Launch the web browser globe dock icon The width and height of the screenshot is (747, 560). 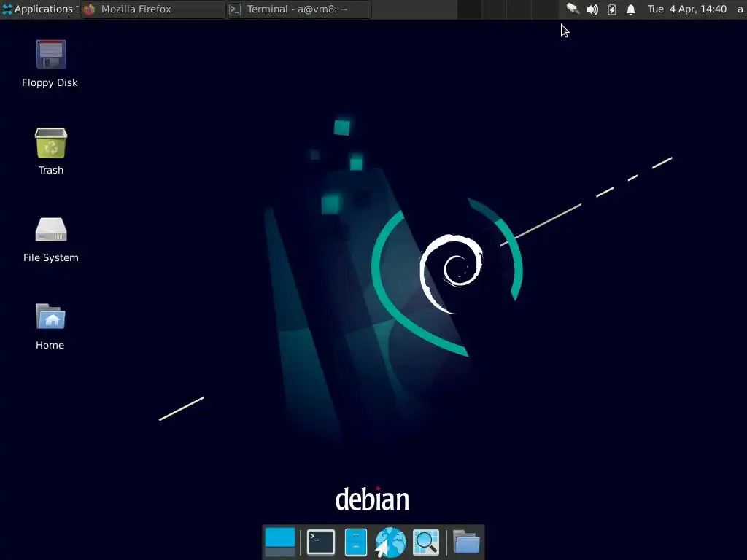pos(390,542)
